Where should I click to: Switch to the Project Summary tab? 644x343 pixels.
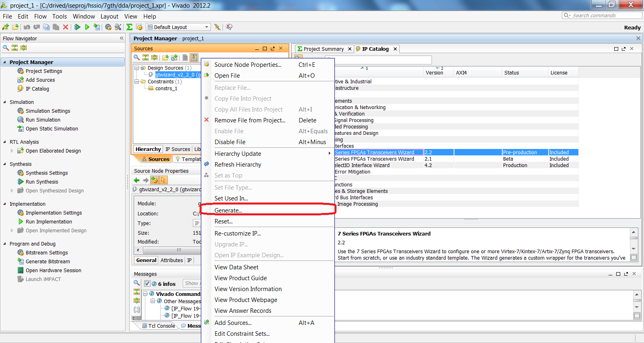pos(324,49)
